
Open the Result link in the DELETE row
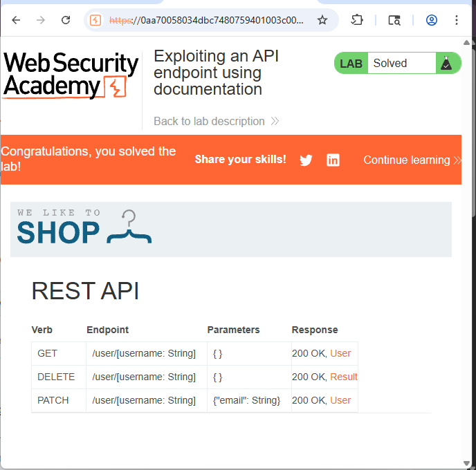click(x=344, y=377)
